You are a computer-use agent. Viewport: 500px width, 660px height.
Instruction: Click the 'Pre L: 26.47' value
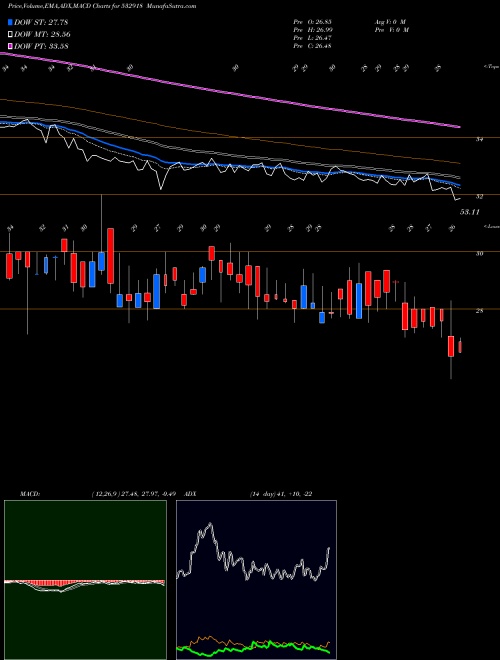point(313,38)
